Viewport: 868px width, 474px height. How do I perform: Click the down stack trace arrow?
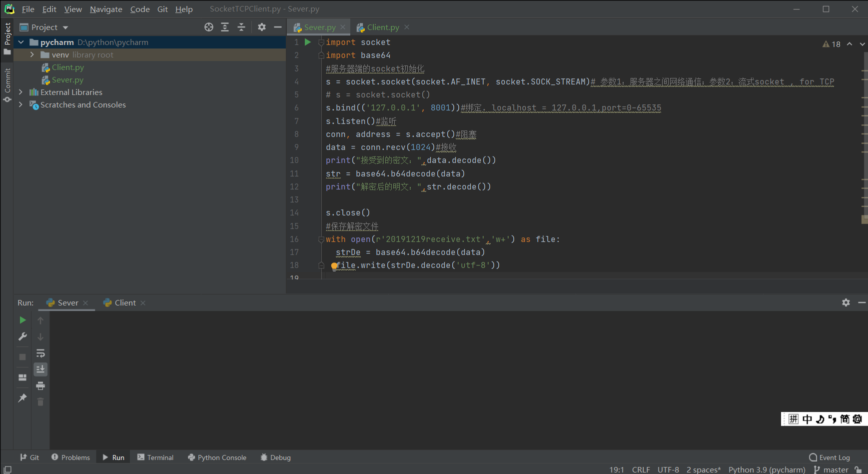point(40,336)
